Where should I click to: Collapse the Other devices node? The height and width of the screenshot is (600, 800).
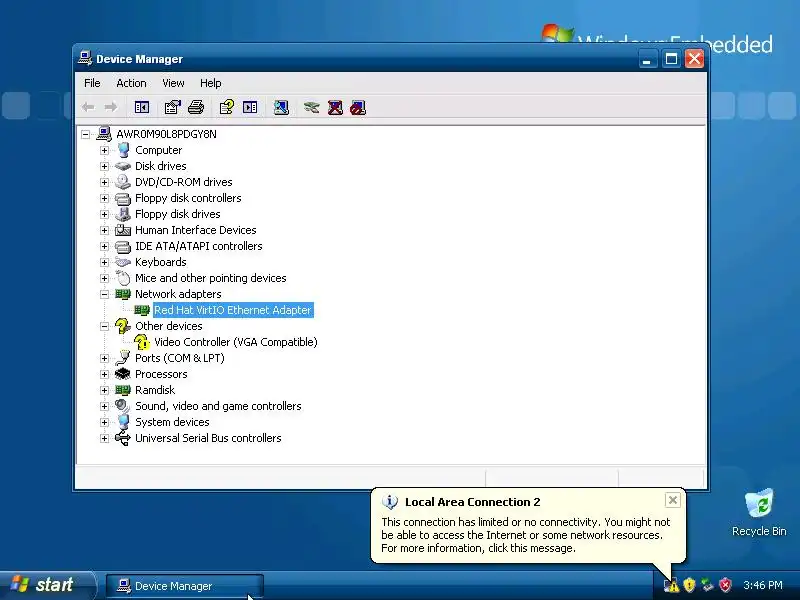coord(105,326)
